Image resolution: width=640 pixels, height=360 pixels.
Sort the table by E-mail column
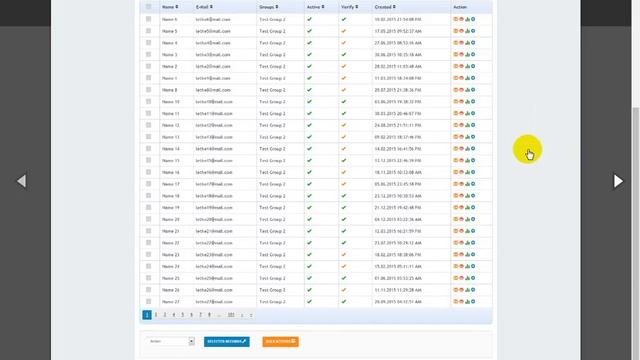(x=204, y=7)
